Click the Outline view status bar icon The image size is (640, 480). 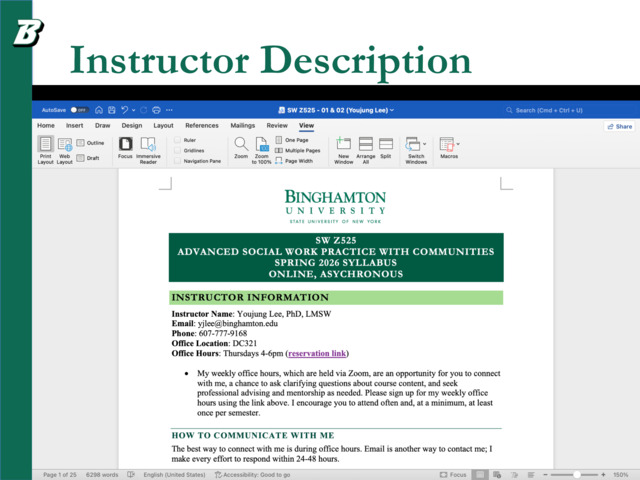[514, 475]
